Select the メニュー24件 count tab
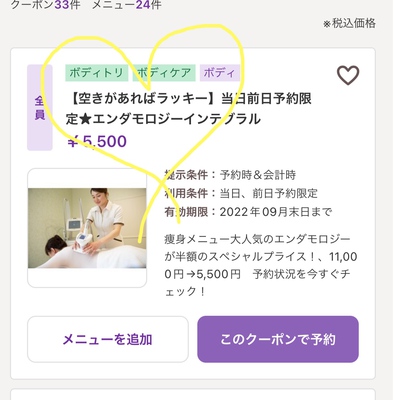The height and width of the screenshot is (400, 400). coord(127,5)
